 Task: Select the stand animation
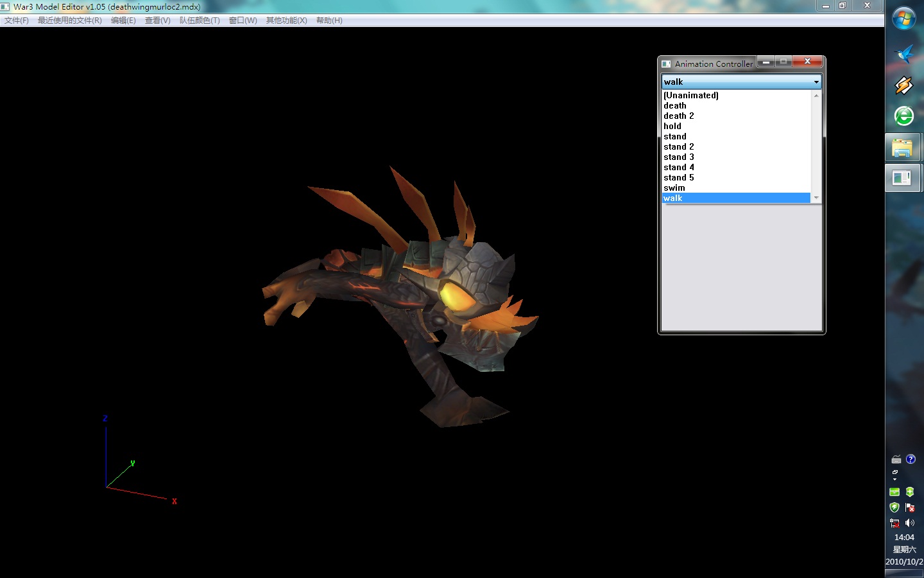pos(737,136)
